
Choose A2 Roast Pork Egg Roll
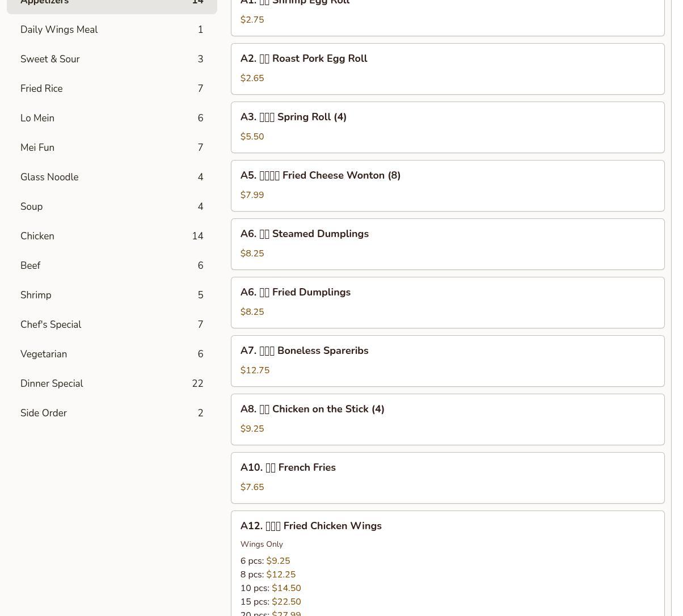(447, 69)
